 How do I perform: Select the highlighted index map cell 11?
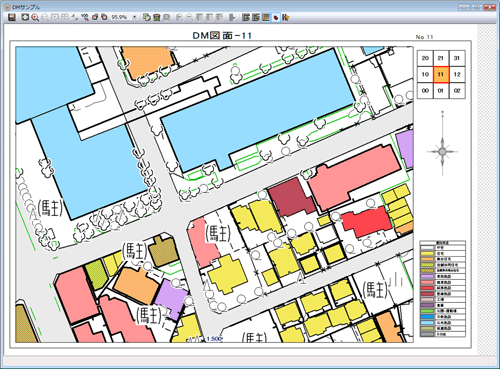tap(441, 74)
